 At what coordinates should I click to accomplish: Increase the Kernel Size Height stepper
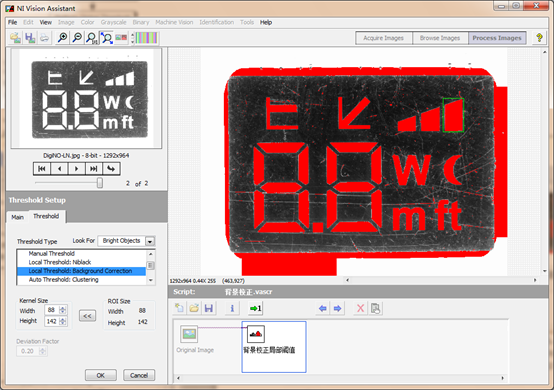[63, 319]
